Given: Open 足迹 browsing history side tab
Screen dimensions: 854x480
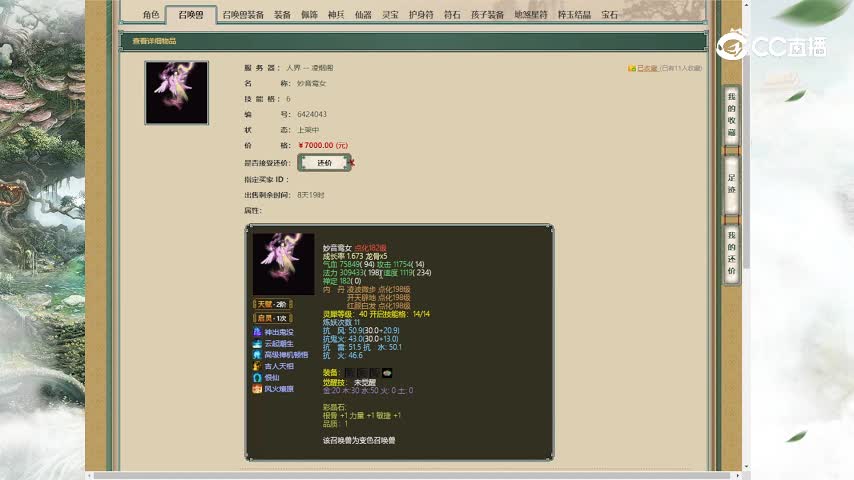Looking at the screenshot, I should pos(731,184).
